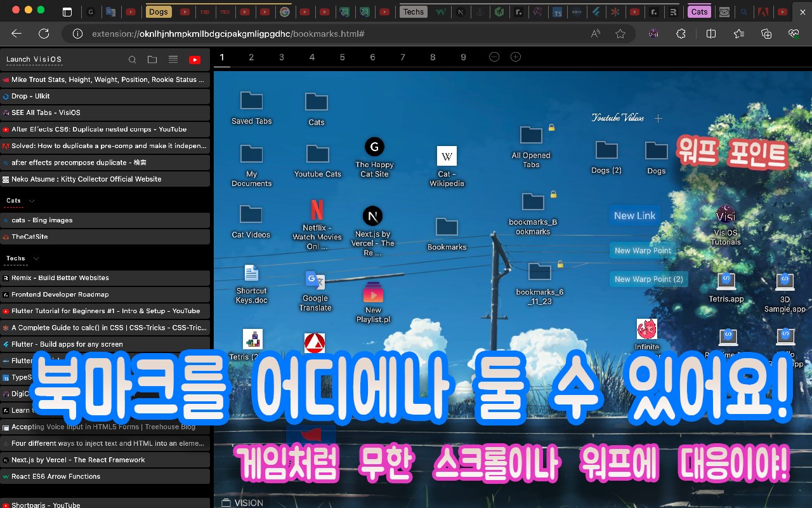
Task: Switch to desktop tab 3
Action: pyautogui.click(x=282, y=57)
